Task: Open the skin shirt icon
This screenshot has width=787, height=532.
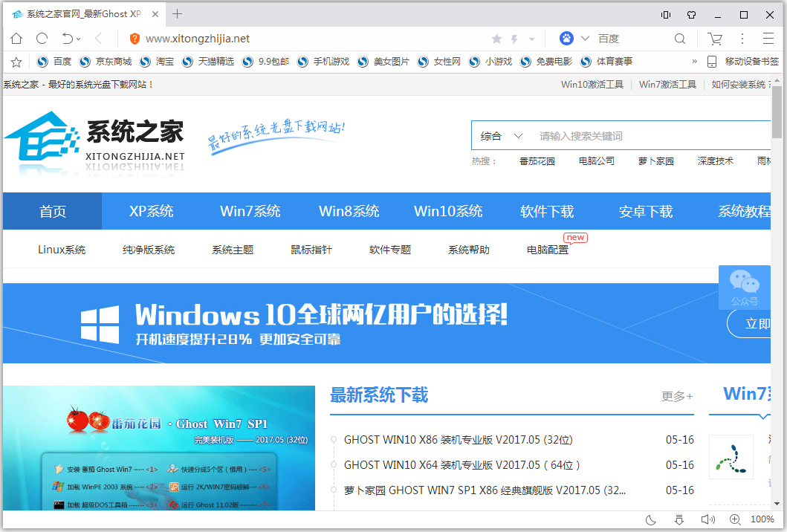Action: (692, 15)
